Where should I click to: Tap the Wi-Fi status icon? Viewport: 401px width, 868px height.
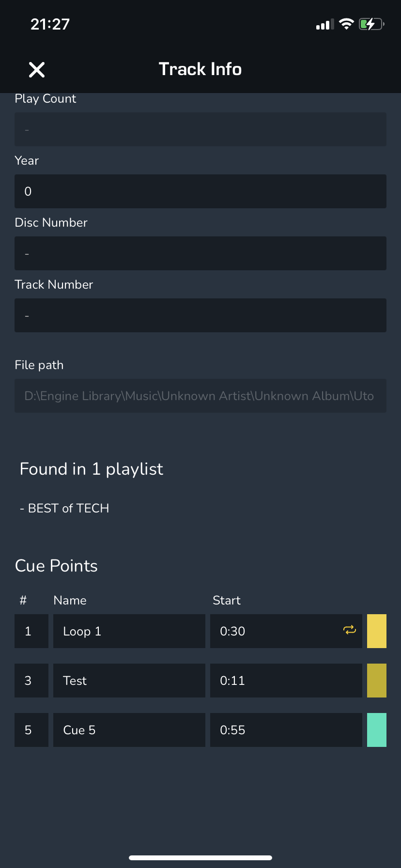(346, 24)
